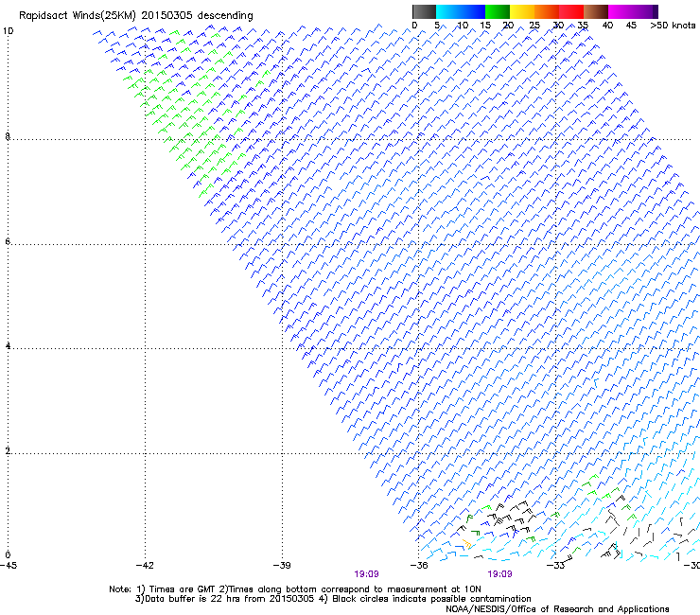Click the "NOAA/NESDIS/Office of Research and Applications" credit
This screenshot has height=615, width=700.
[557, 609]
